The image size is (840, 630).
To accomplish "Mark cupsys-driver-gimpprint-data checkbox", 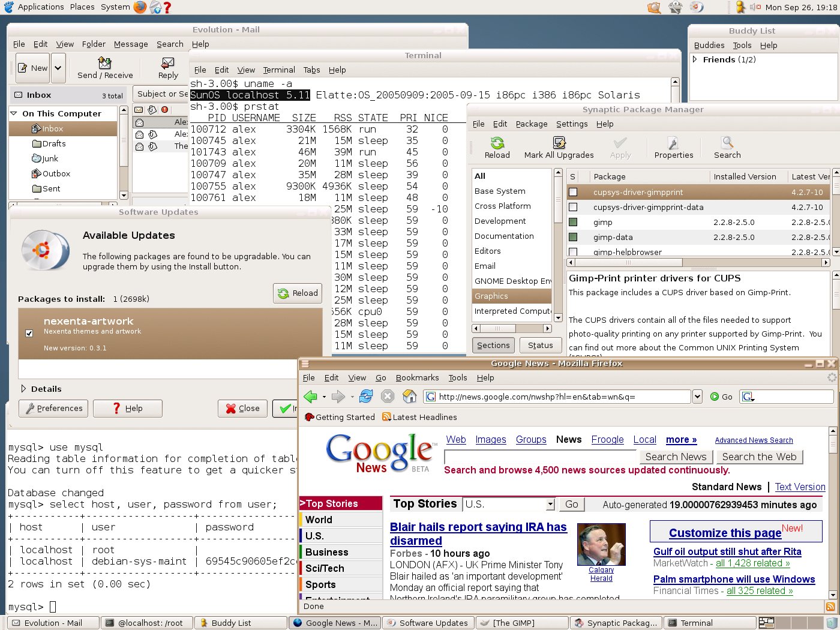I will pyautogui.click(x=573, y=207).
